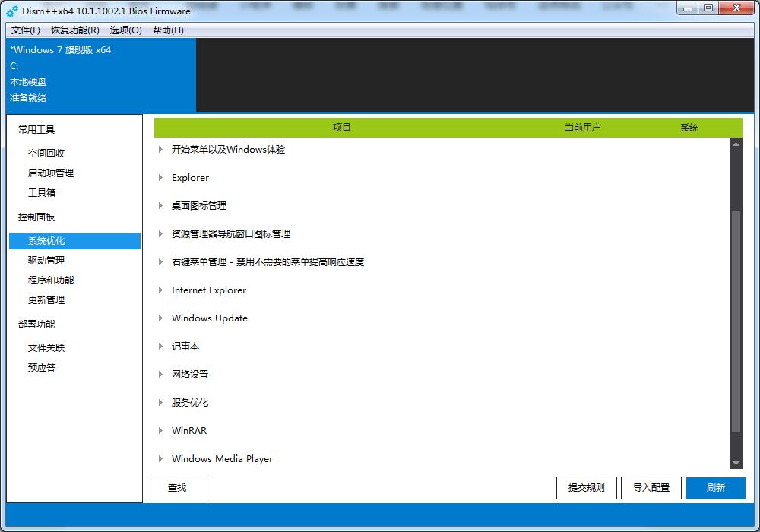Click the 右键菜单管理 category label

268,261
